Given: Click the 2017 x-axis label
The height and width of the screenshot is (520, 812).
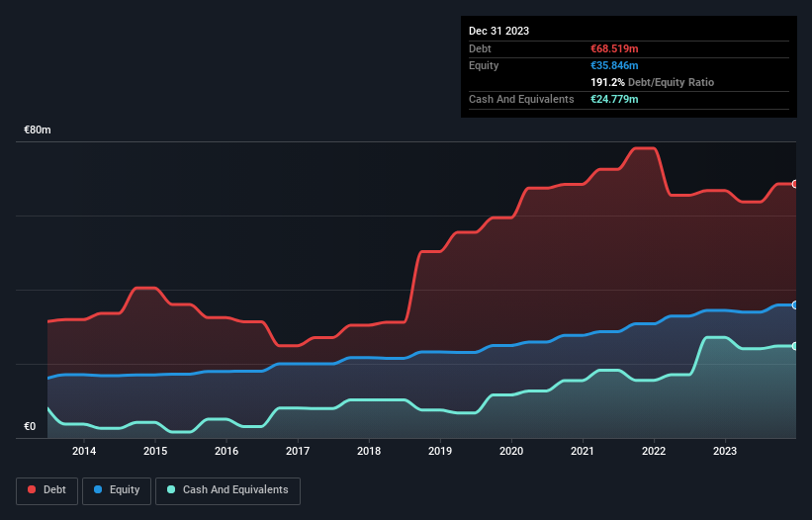Looking at the screenshot, I should click(x=298, y=451).
